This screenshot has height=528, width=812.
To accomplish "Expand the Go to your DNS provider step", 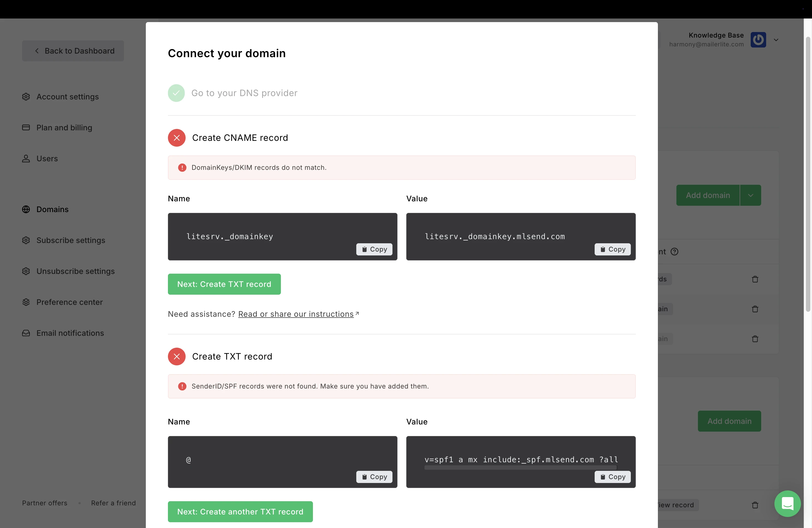I will pyautogui.click(x=244, y=93).
